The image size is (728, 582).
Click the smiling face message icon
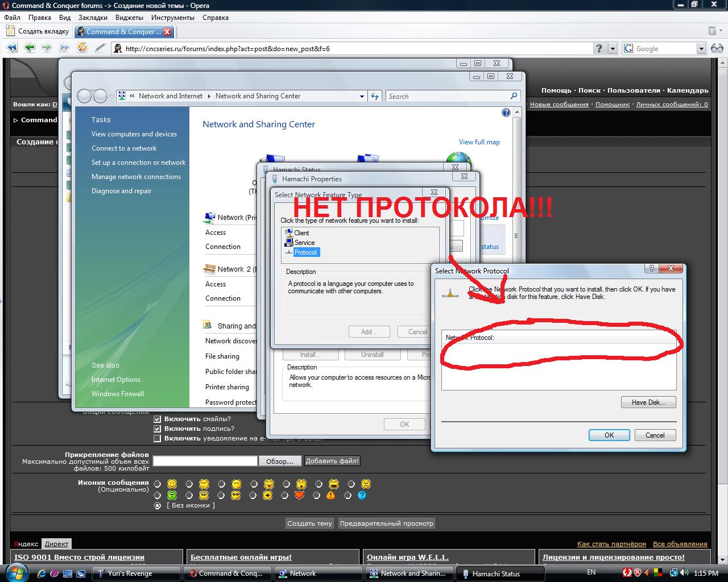click(172, 484)
